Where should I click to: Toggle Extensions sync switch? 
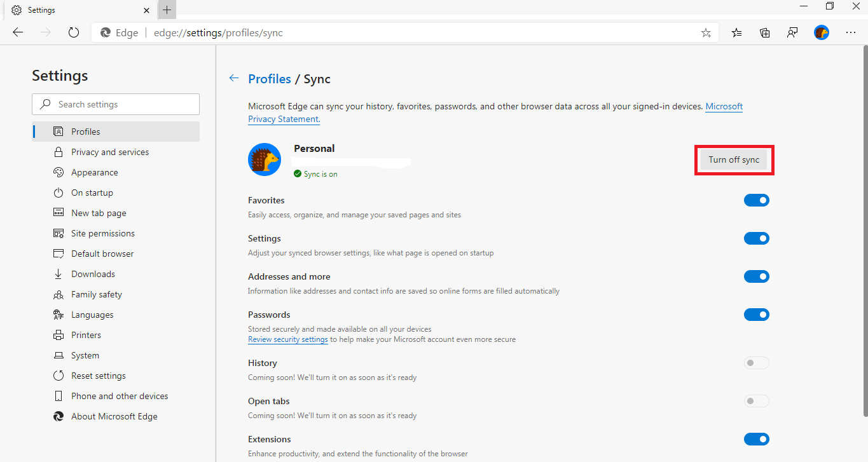(x=757, y=439)
